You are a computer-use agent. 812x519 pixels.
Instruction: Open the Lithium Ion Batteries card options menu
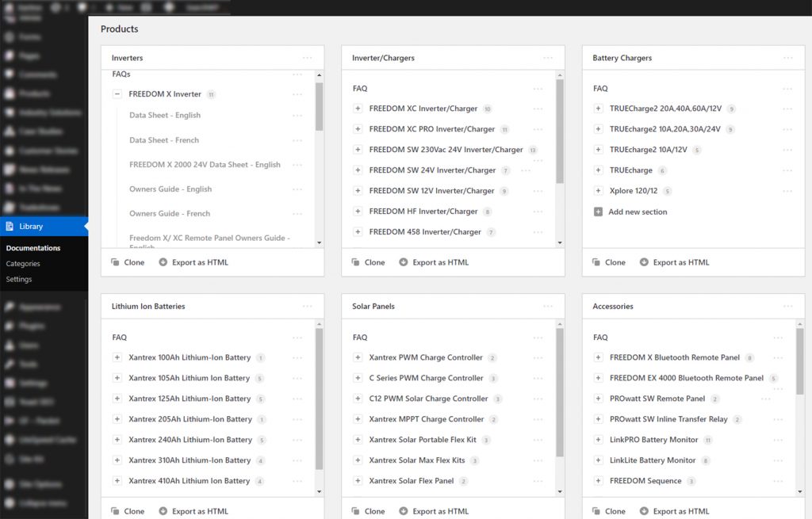(x=307, y=307)
